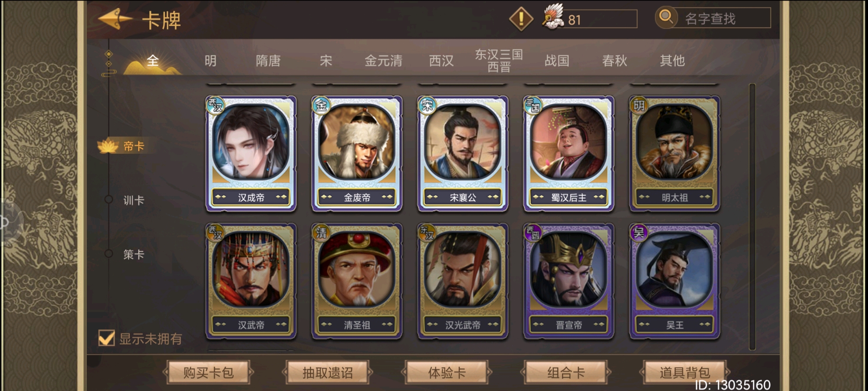Click the card list vertical scrollbar
Image resolution: width=868 pixels, height=391 pixels.
coord(752,216)
